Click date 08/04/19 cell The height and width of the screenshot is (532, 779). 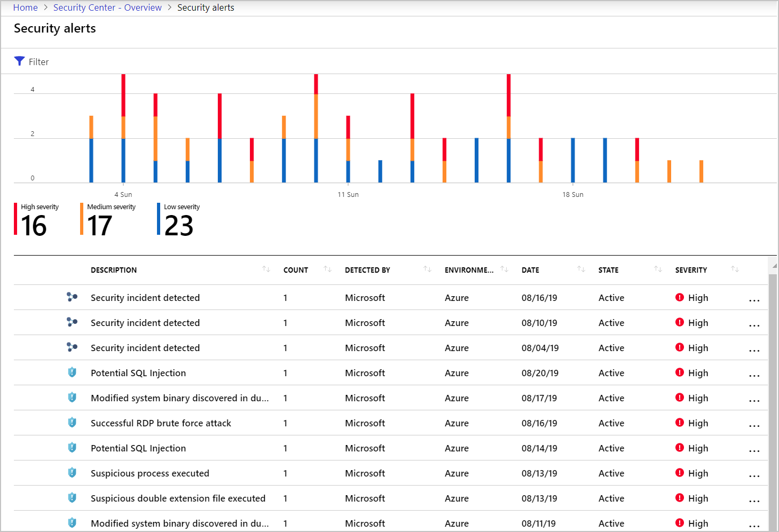[540, 348]
